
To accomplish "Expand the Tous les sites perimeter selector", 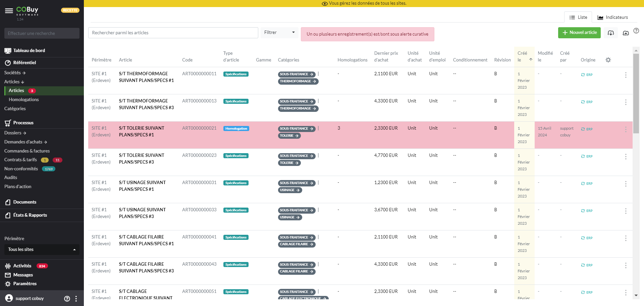I will pos(42,250).
